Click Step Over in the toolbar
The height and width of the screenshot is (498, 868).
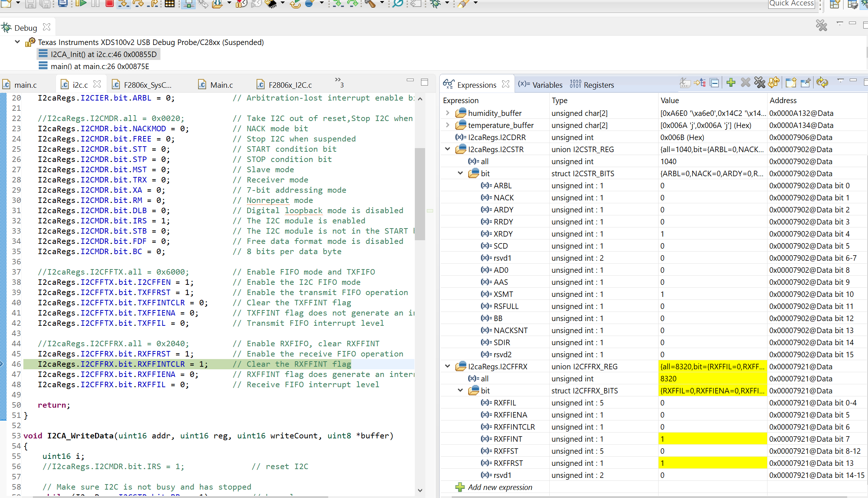coord(138,3)
